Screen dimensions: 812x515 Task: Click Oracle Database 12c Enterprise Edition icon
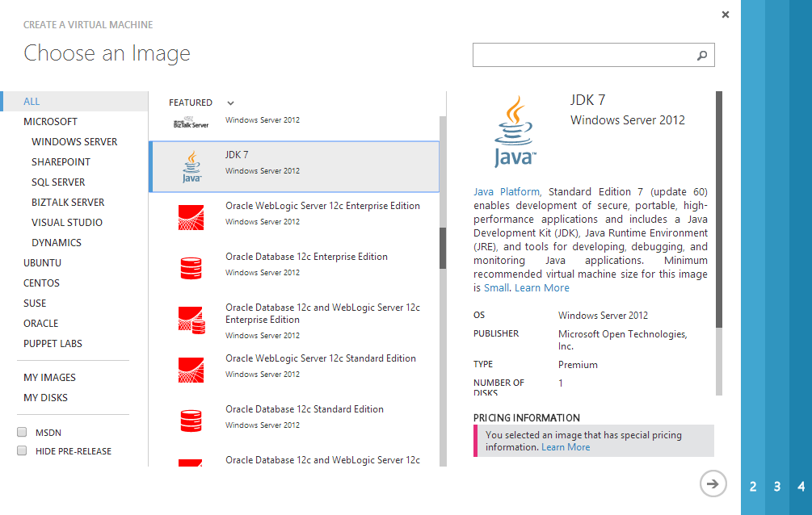(x=191, y=268)
